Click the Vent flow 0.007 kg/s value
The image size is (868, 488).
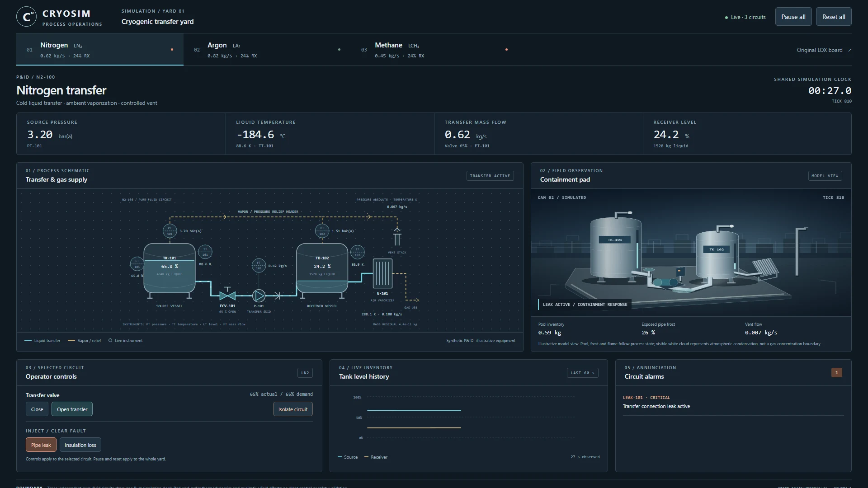761,333
